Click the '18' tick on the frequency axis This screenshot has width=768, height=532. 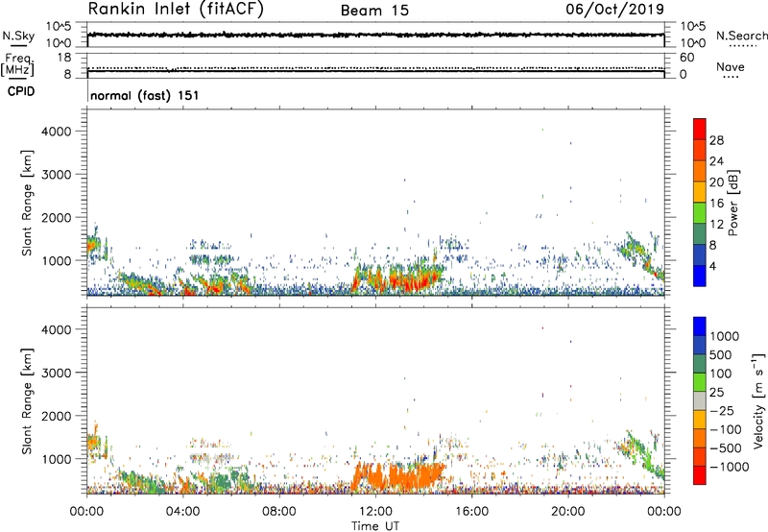pyautogui.click(x=64, y=58)
